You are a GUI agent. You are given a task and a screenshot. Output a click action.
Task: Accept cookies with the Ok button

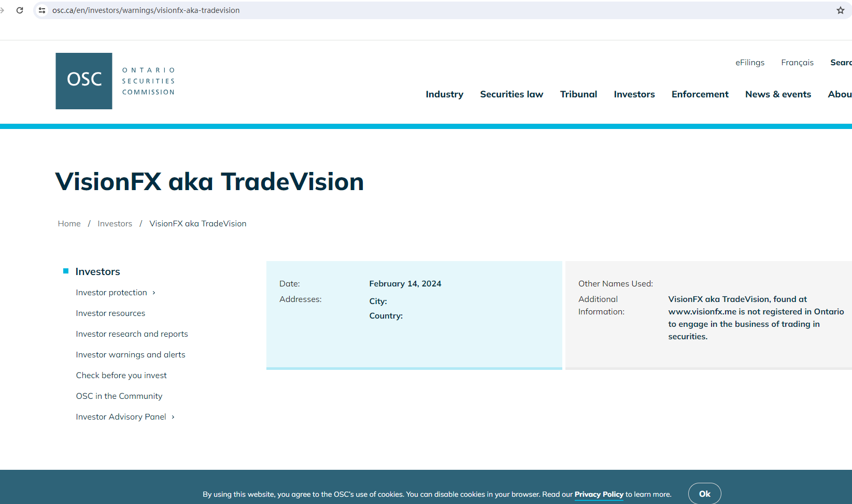point(704,494)
